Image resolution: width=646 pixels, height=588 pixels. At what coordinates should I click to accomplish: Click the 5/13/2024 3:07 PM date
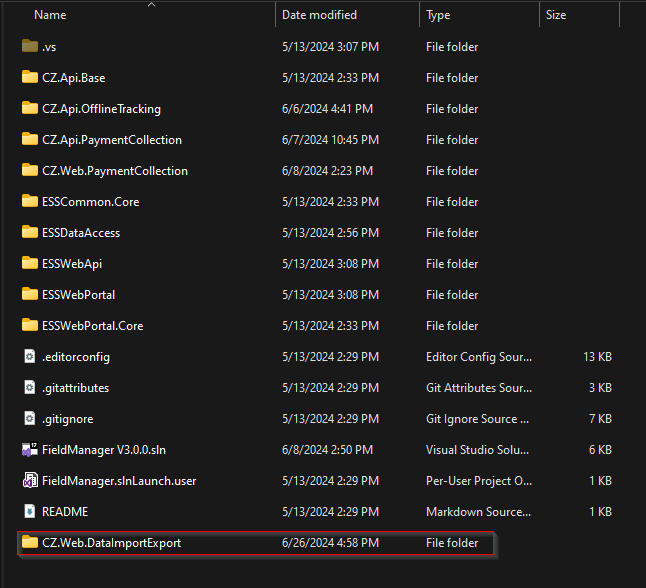[330, 47]
